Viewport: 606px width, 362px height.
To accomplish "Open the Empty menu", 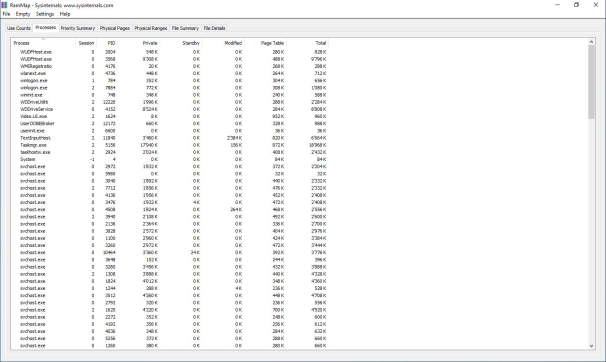I will [x=23, y=14].
